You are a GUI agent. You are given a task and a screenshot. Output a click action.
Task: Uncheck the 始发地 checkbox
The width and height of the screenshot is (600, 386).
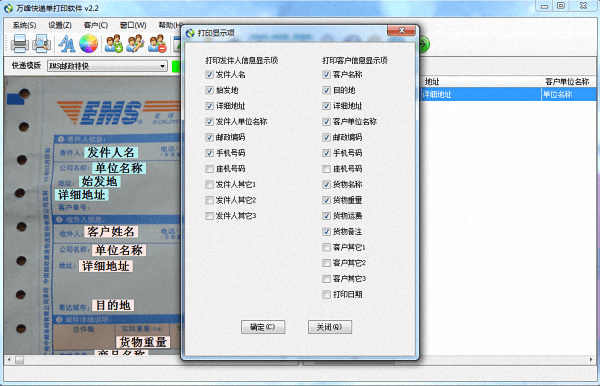pyautogui.click(x=209, y=90)
